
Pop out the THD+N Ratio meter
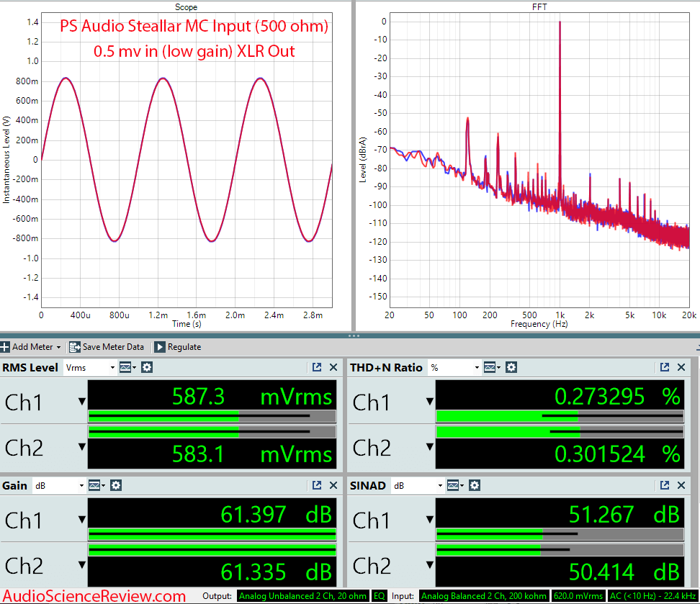pyautogui.click(x=665, y=367)
